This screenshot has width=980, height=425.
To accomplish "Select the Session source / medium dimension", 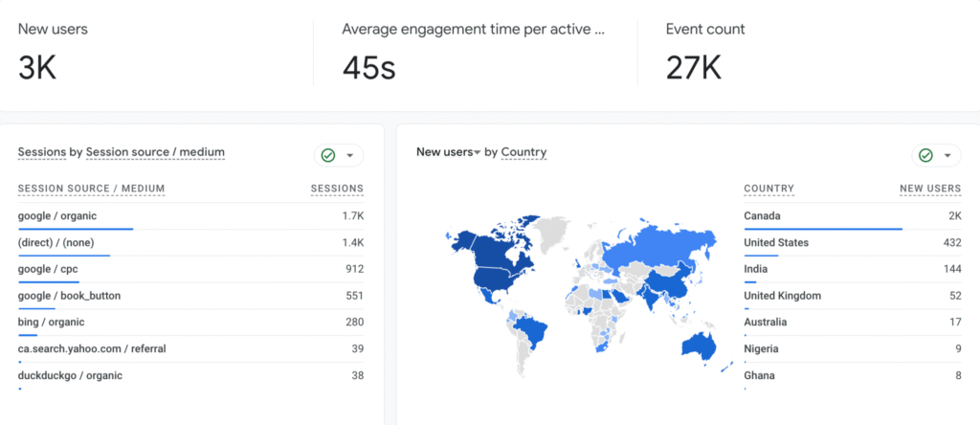I will 155,152.
